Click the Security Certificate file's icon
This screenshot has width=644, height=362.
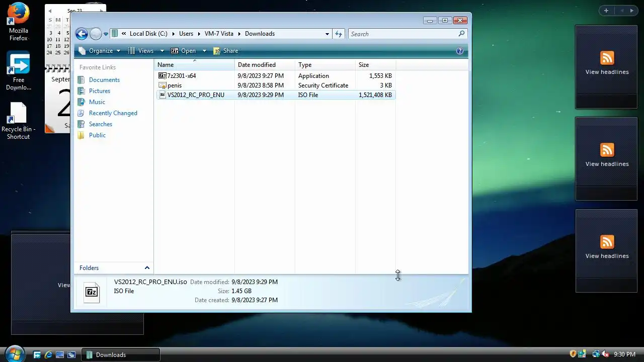(x=162, y=85)
